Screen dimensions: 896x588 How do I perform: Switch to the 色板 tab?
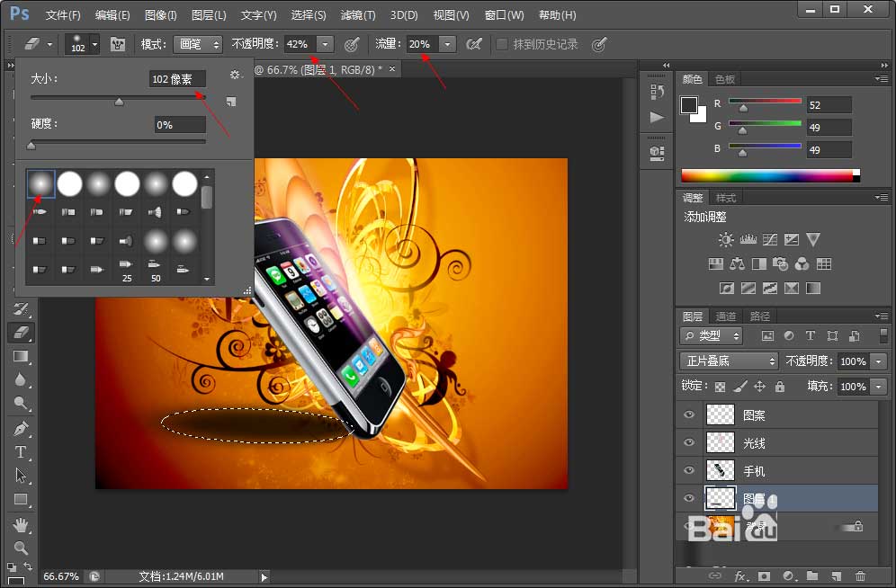point(724,79)
